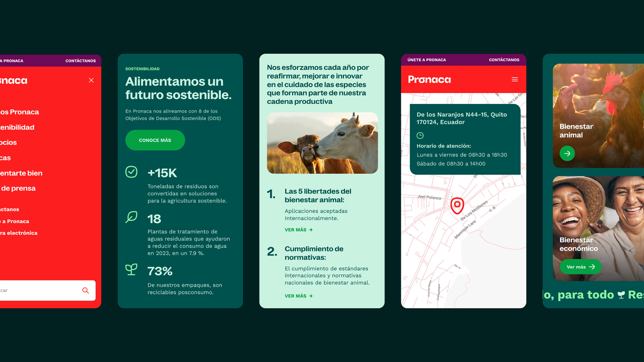Open VER MÁS under Las 5 libertades
Viewport: 644px width, 362px height.
click(299, 230)
